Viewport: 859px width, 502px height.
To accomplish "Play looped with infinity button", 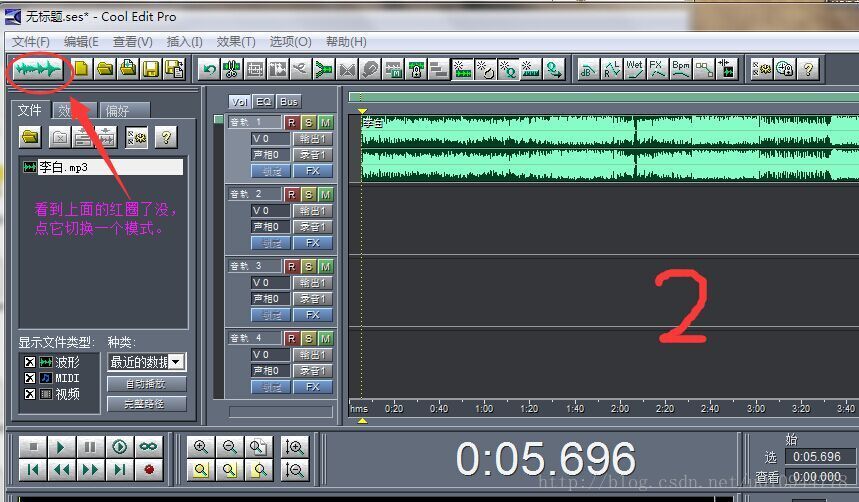I will coord(148,447).
